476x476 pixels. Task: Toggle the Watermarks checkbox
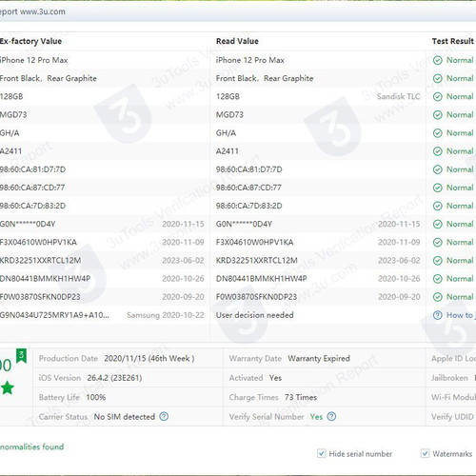click(425, 453)
